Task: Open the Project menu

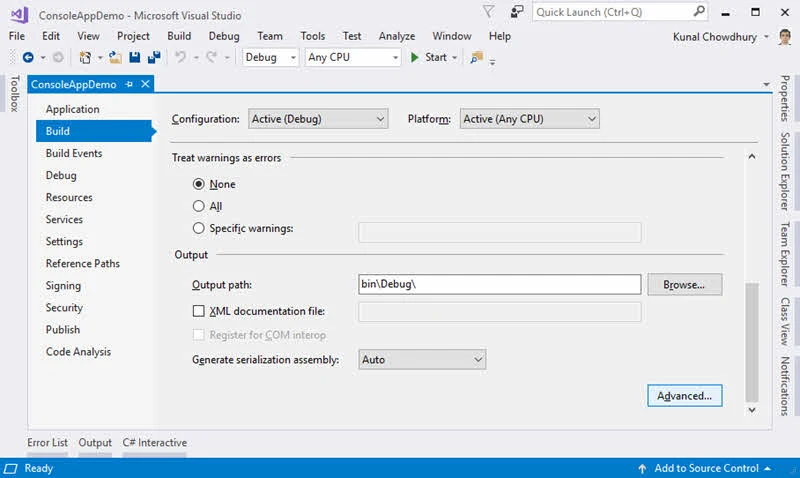Action: [x=133, y=36]
